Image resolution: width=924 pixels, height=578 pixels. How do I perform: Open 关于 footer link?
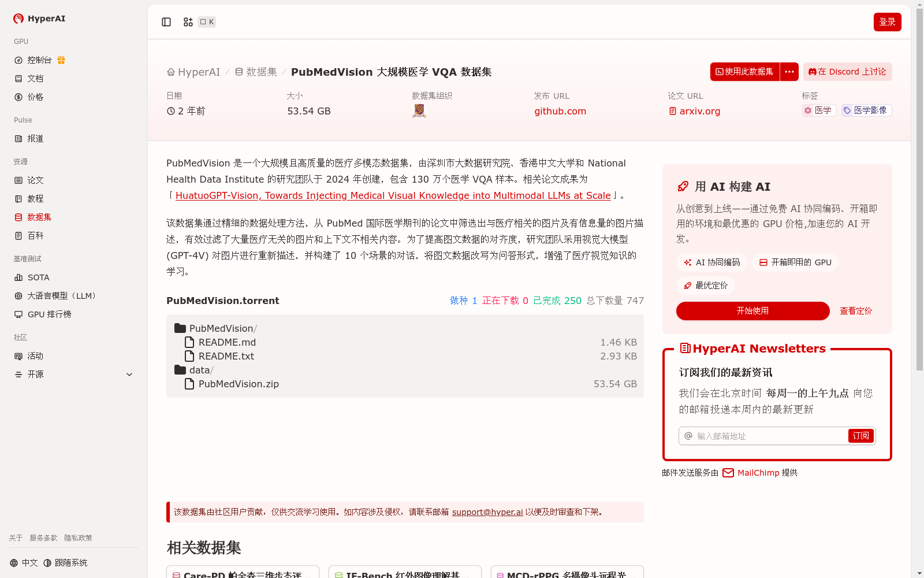16,538
